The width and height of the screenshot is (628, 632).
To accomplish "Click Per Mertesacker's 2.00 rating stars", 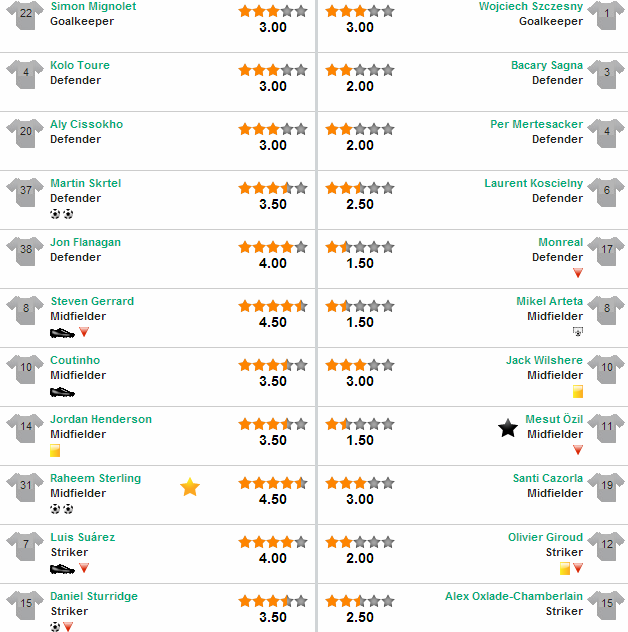I will (x=360, y=130).
